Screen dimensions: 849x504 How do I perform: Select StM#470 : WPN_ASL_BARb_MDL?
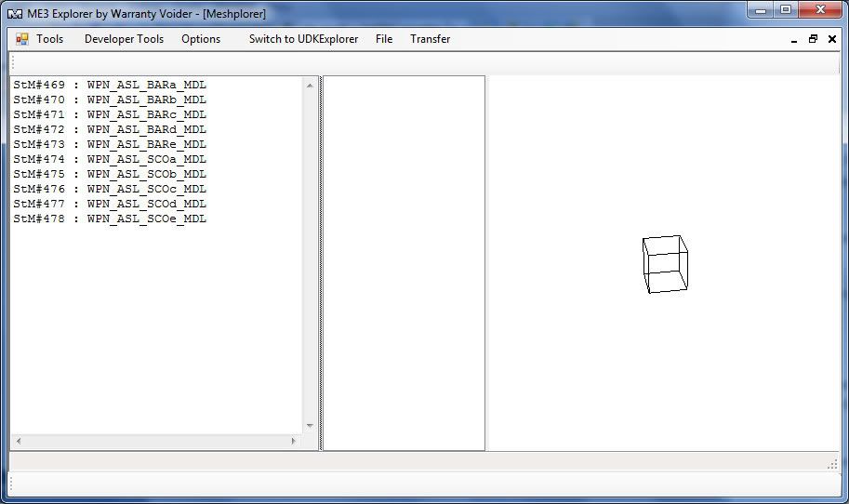[110, 99]
